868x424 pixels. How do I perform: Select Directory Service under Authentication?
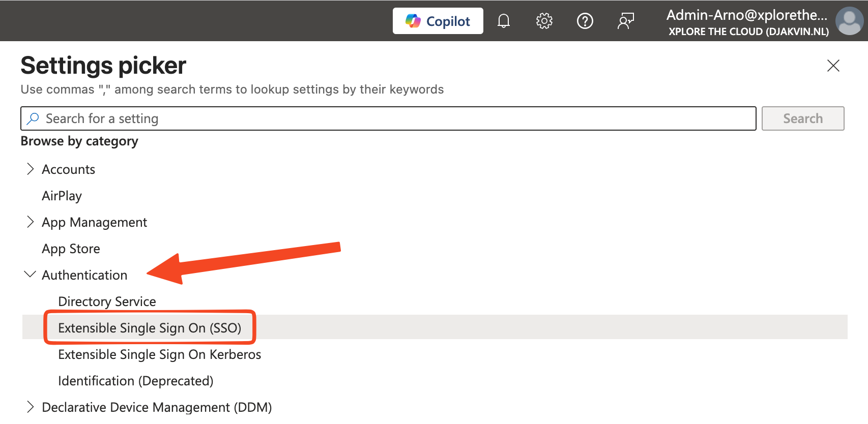[107, 301]
